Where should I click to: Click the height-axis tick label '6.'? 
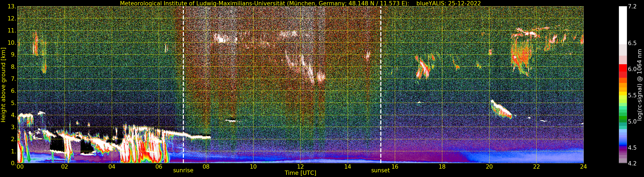pos(14,91)
